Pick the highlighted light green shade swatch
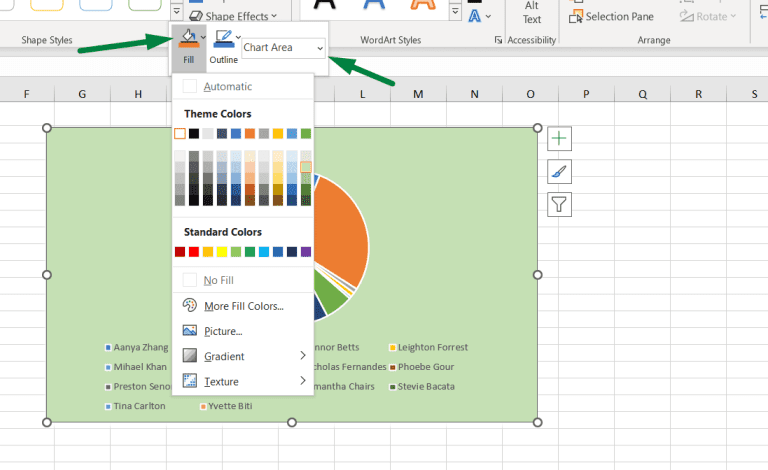 tap(306, 167)
